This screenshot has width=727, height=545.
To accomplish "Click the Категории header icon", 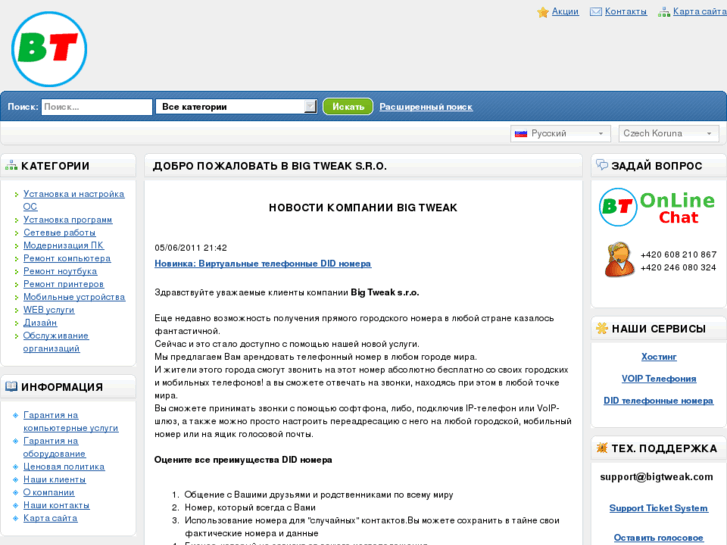I will [x=11, y=166].
